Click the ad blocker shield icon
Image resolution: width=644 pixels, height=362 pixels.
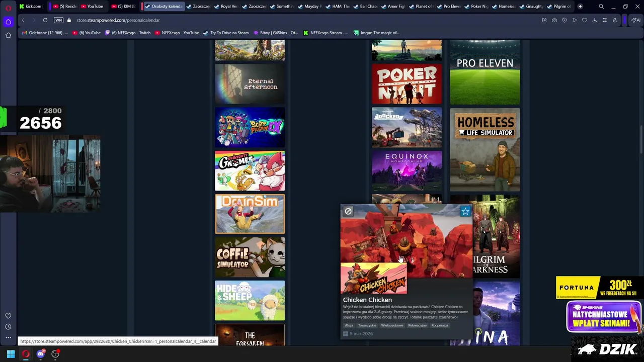(x=565, y=20)
